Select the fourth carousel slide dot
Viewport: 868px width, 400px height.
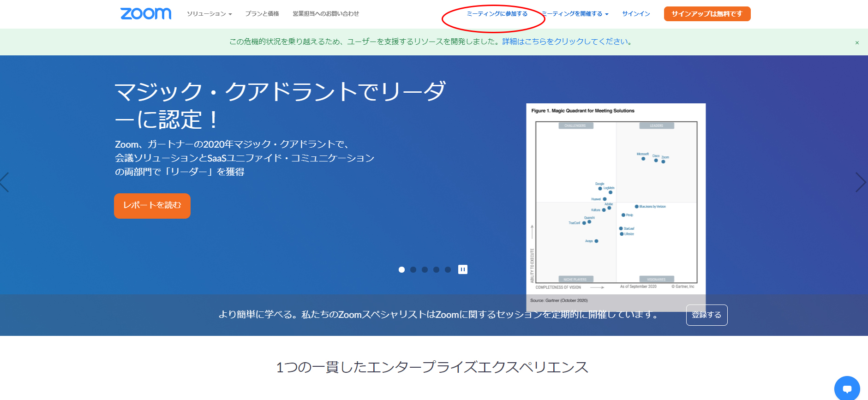click(436, 269)
